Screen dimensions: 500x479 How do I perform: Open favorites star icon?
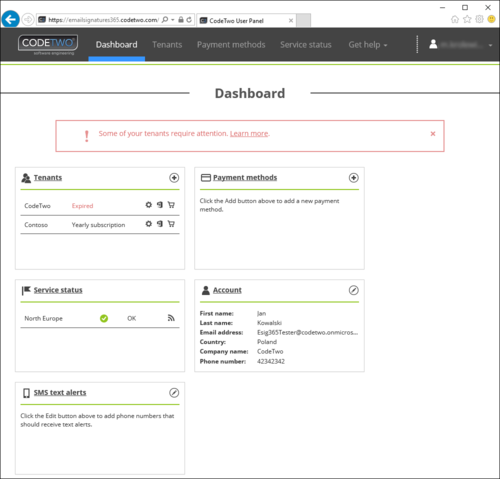pos(467,19)
